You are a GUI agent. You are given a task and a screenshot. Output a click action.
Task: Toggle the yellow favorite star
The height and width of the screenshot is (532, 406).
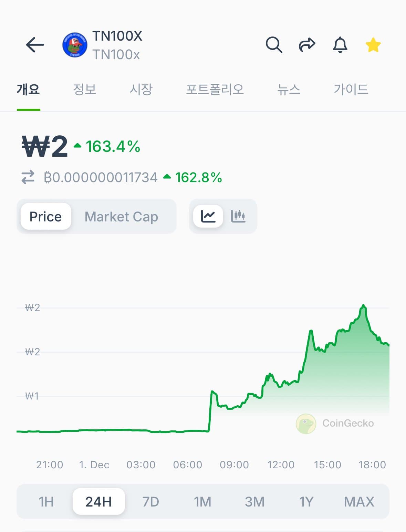point(373,45)
